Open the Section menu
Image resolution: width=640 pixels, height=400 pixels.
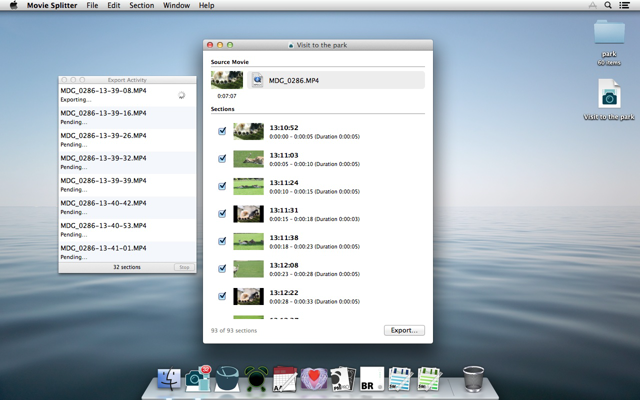coord(142,5)
